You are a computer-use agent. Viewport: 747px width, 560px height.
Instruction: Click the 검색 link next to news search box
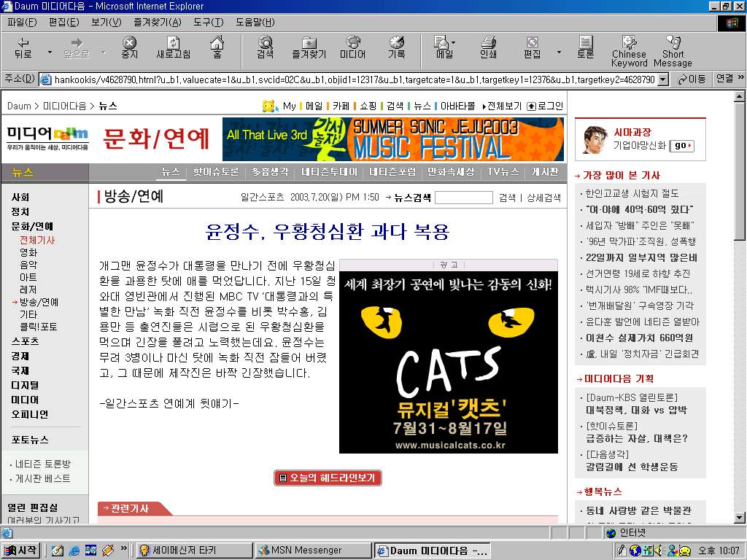pos(507,198)
